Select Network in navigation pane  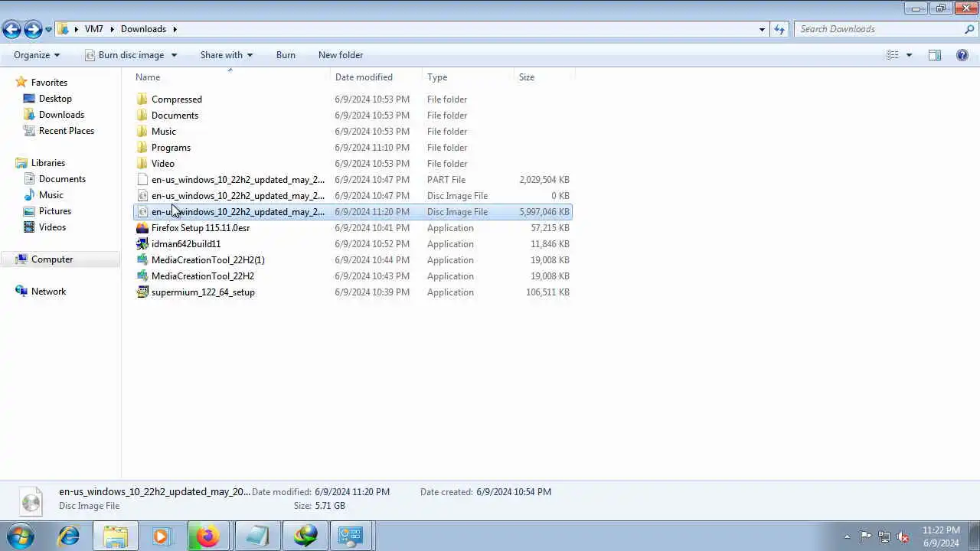[x=48, y=292]
